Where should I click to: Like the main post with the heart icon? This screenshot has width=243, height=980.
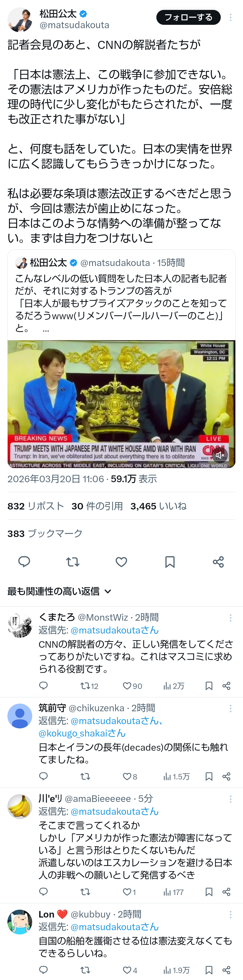(121, 562)
